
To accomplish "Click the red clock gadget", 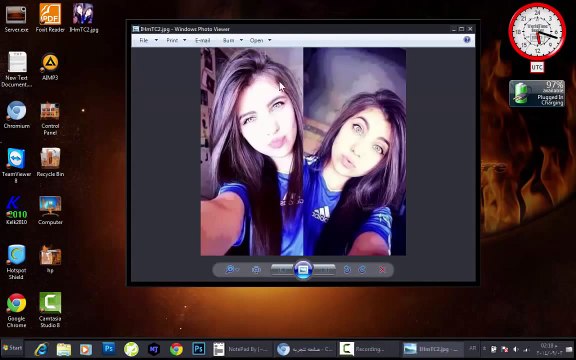I will 537,32.
